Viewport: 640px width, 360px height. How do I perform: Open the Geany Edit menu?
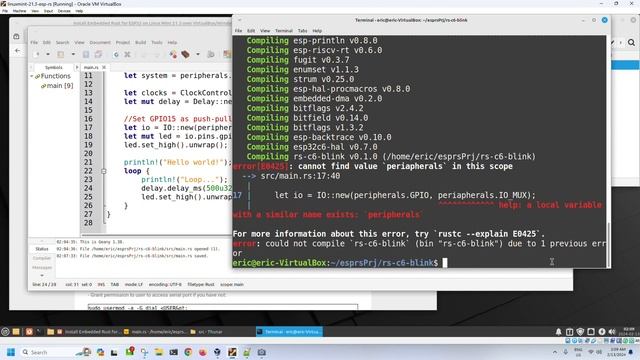coord(47,42)
